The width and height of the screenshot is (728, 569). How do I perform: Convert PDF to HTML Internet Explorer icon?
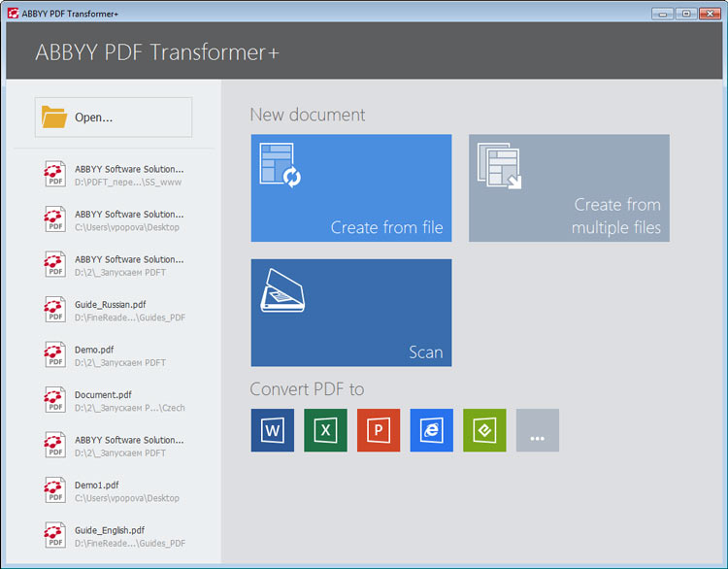431,430
